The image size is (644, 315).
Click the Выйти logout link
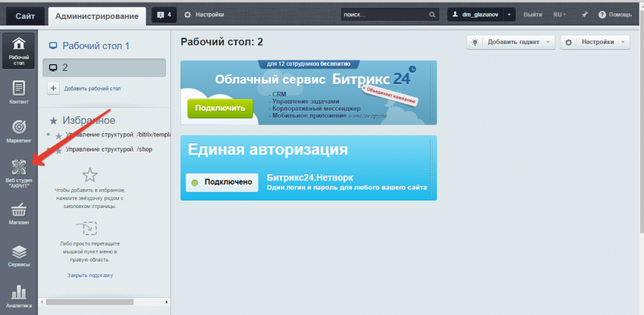(533, 15)
